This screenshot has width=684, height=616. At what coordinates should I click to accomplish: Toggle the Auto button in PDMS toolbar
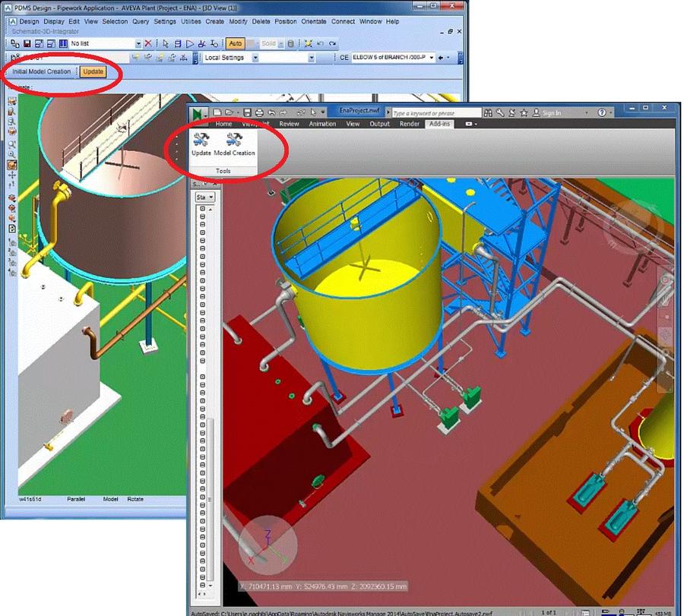pos(235,43)
